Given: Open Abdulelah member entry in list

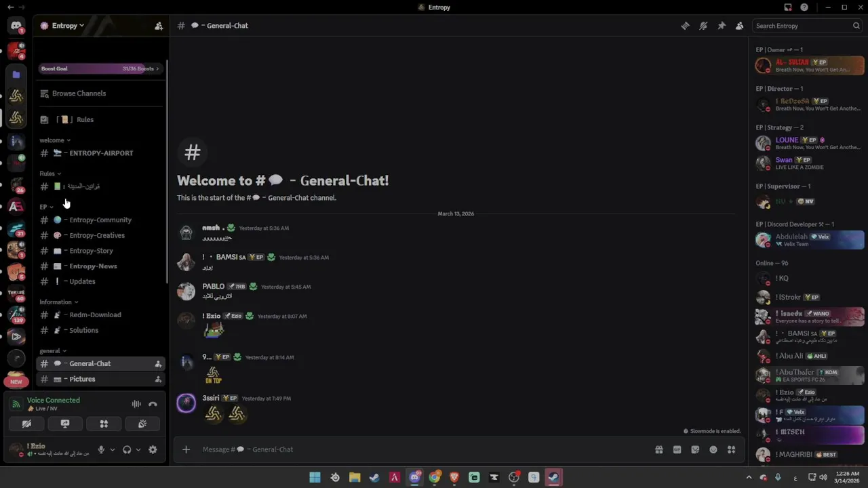Looking at the screenshot, I should point(810,240).
